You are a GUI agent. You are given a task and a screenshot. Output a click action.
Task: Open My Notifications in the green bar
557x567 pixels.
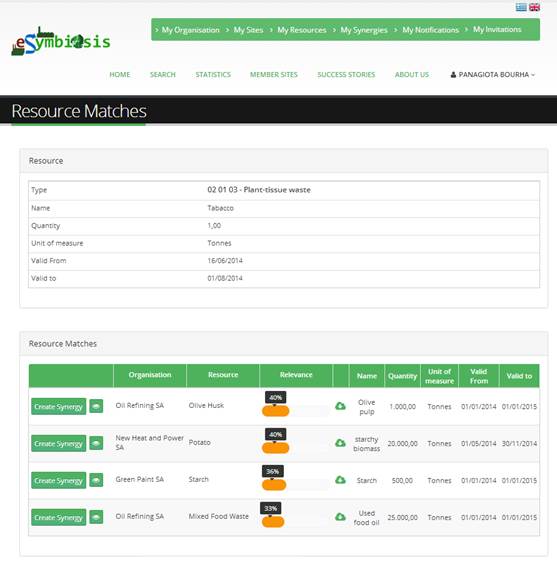[x=430, y=30]
